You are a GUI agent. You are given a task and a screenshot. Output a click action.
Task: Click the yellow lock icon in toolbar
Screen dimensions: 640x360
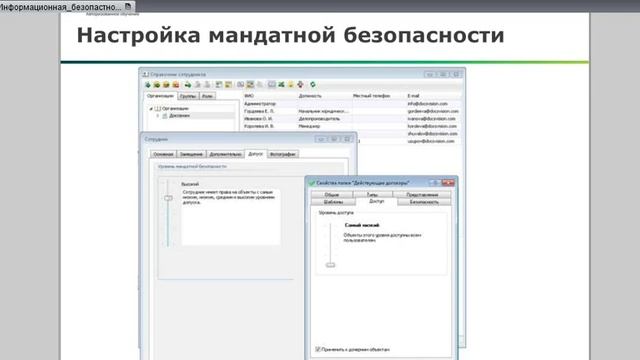coord(291,84)
